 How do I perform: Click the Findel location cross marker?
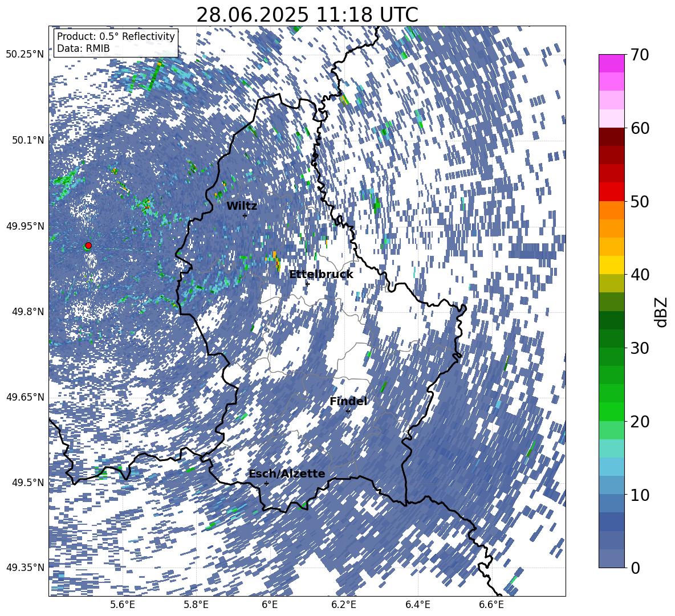pos(348,411)
